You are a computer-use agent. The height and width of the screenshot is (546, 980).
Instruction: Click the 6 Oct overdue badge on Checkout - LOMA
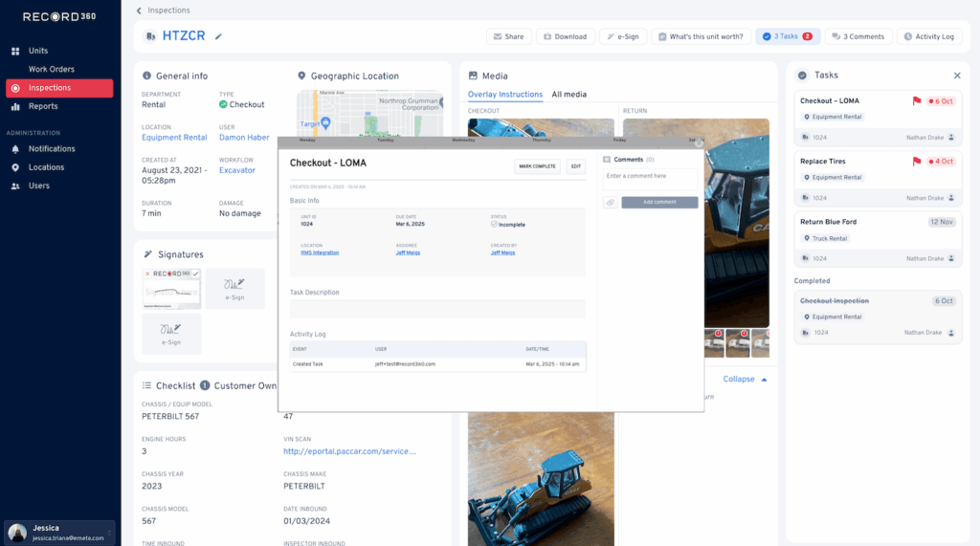[941, 101]
